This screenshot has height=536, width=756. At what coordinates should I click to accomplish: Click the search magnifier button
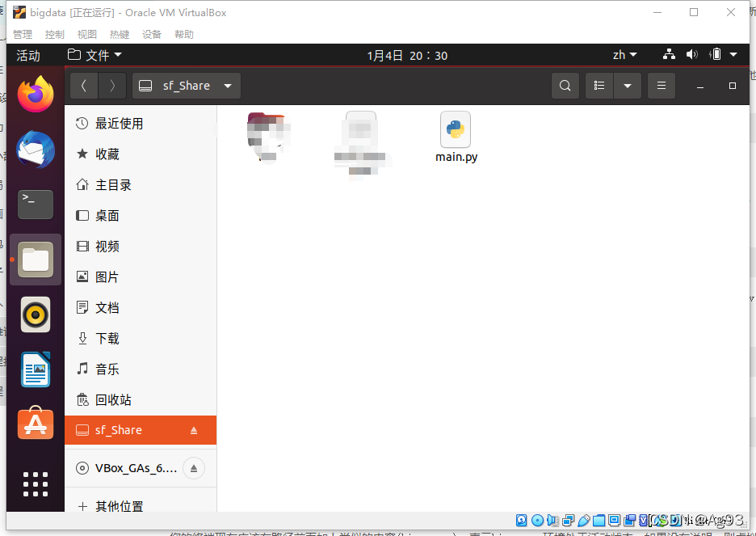tap(565, 86)
